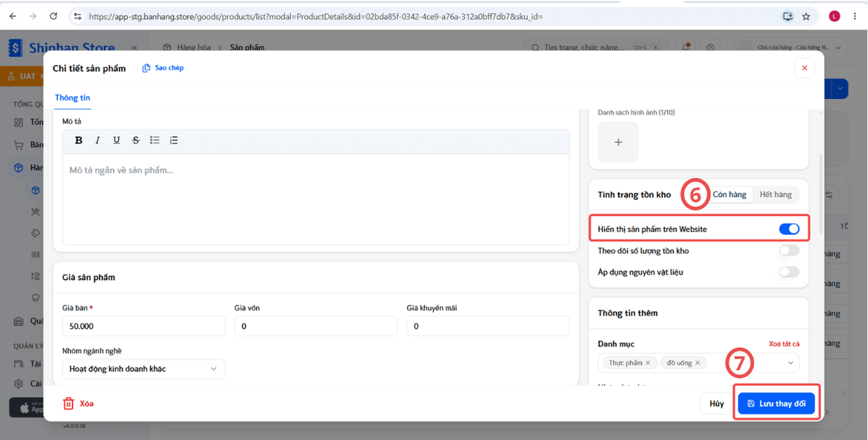Focus the Tìm trang, chức năng search box

pyautogui.click(x=597, y=47)
